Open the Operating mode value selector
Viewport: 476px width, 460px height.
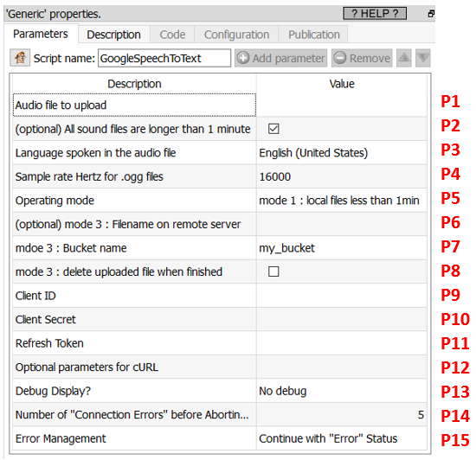(x=342, y=201)
